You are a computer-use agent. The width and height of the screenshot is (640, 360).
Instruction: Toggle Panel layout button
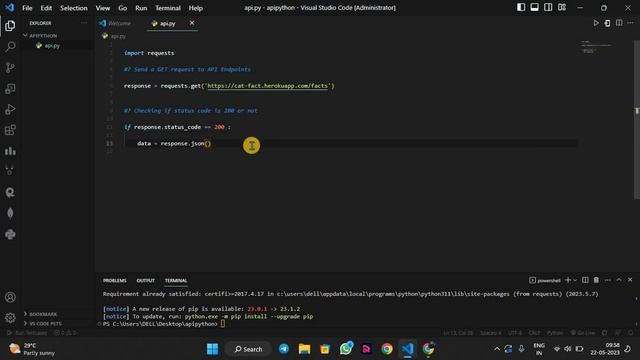point(534,7)
